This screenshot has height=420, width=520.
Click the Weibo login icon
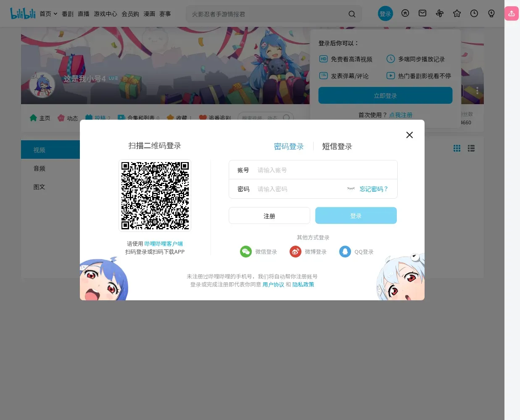[296, 252]
